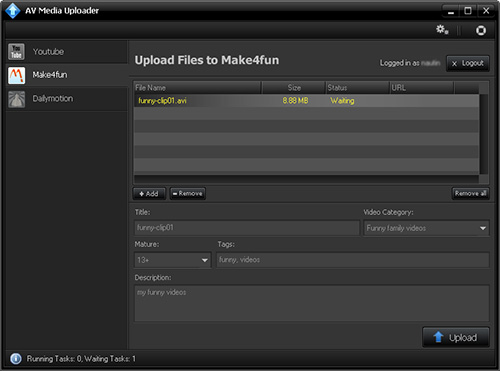Image resolution: width=500 pixels, height=371 pixels.
Task: Select the Dailymotion sidebar icon
Action: coord(16,99)
